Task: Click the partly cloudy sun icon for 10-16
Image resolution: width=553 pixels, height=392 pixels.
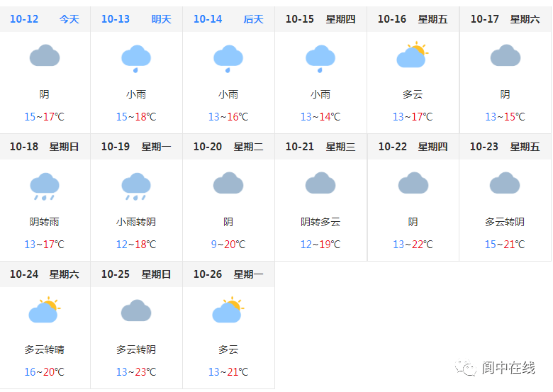Action: click(413, 55)
